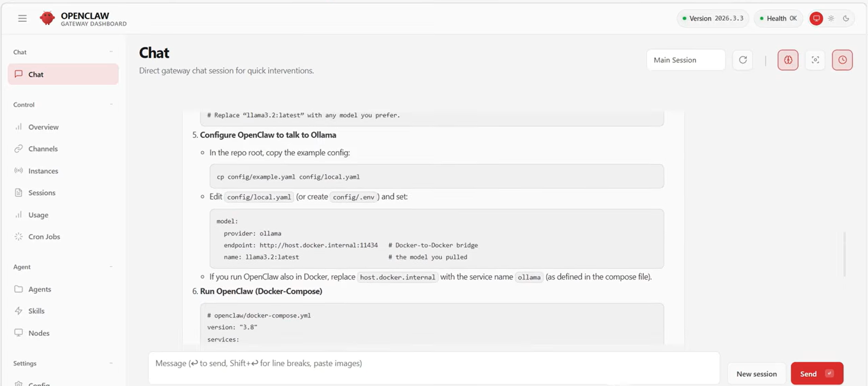This screenshot has width=868, height=386.
Task: Start a New session
Action: click(x=757, y=374)
